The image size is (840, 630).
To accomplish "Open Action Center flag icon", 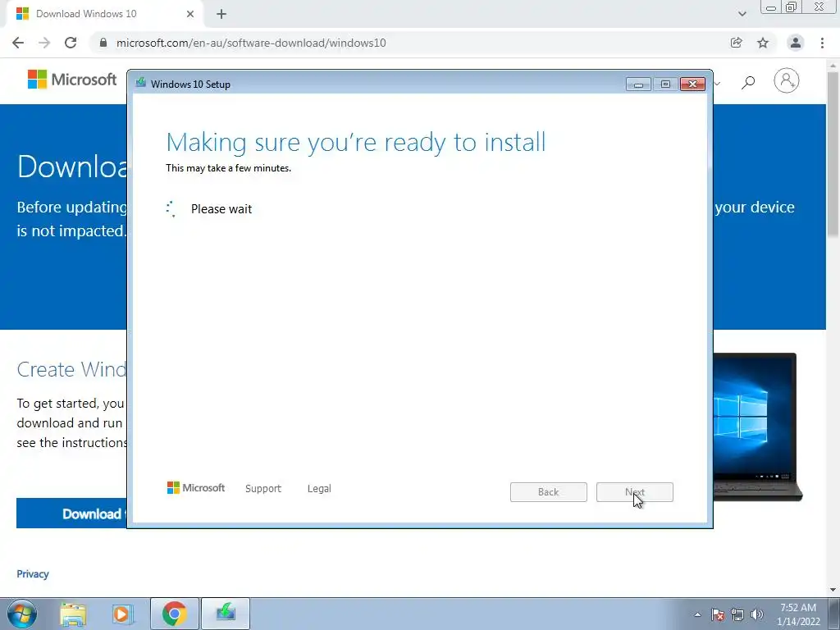I will (717, 614).
